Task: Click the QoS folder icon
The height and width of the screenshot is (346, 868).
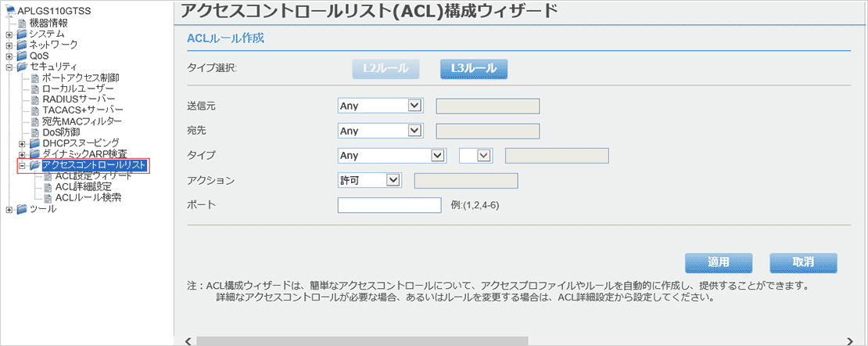Action: click(22, 56)
